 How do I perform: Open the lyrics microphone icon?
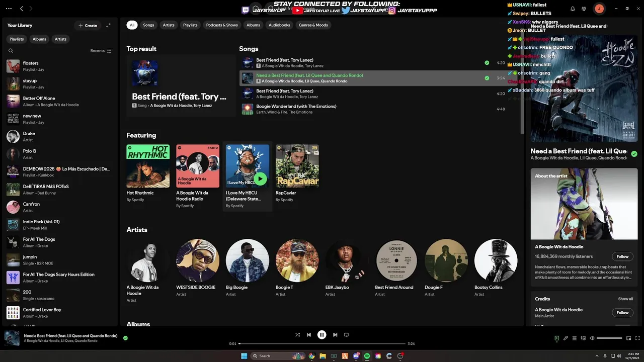pos(566,338)
